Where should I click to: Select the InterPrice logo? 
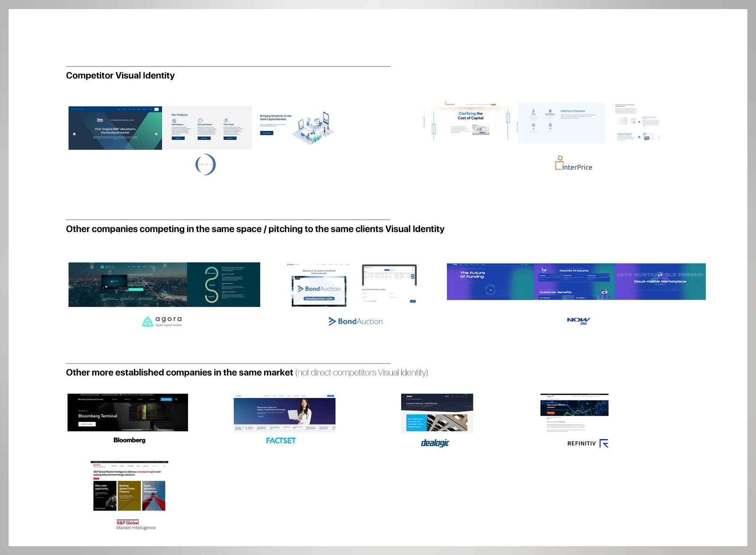click(x=573, y=164)
